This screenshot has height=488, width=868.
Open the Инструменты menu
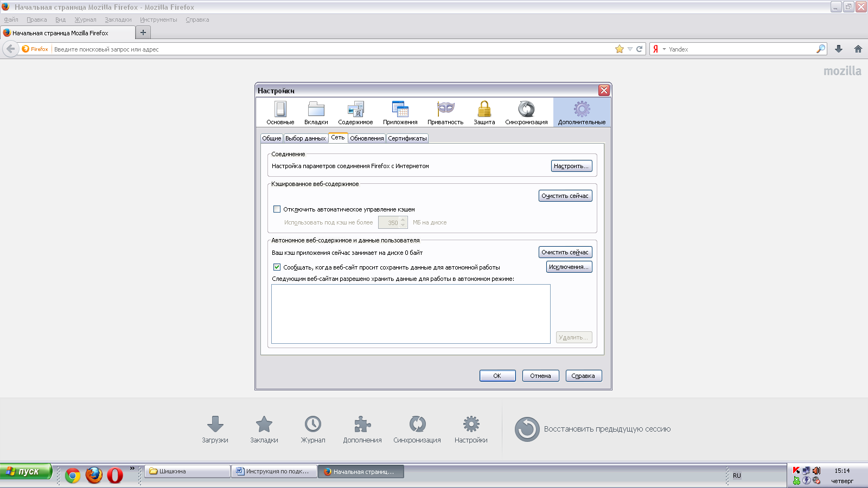158,20
